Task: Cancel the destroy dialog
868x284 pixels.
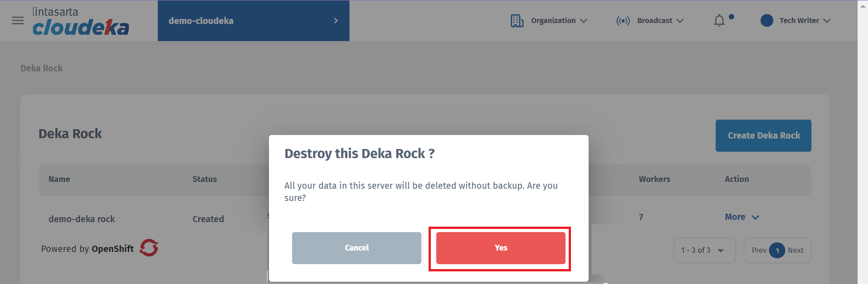Action: 356,248
